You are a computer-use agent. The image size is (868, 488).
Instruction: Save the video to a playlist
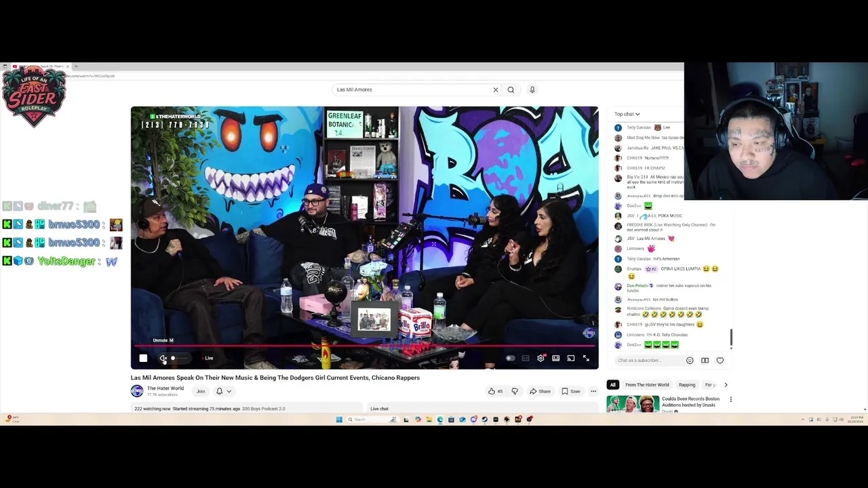pos(571,391)
